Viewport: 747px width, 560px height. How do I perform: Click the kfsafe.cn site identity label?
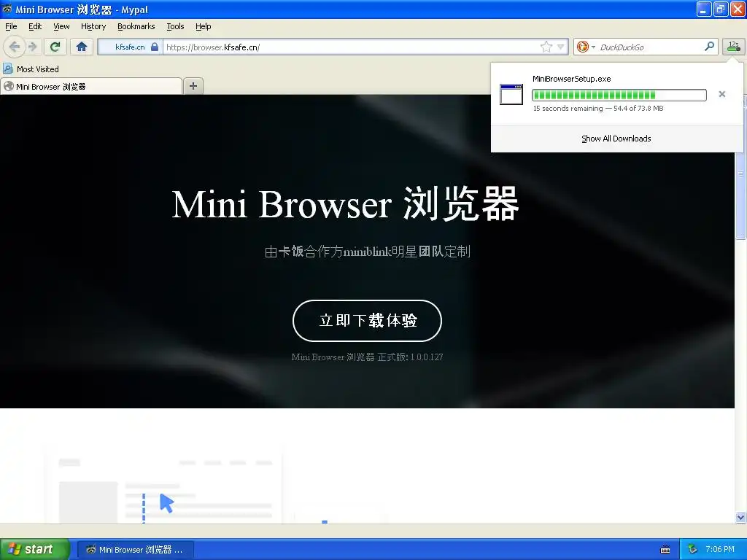[x=130, y=47]
